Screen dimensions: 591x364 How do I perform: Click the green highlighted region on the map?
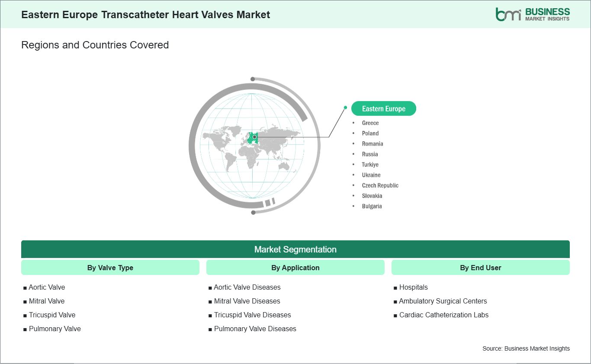click(253, 138)
